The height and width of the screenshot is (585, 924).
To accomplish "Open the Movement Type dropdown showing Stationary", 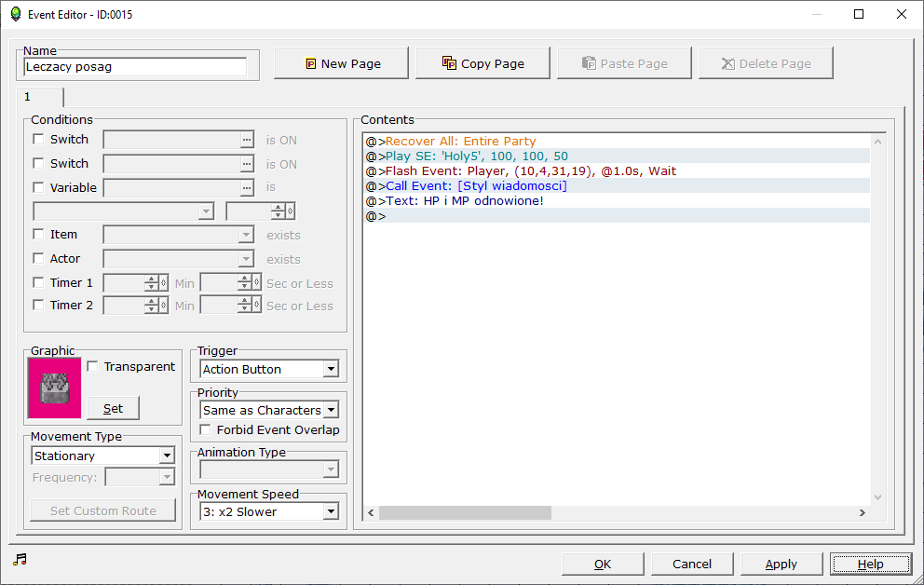I will click(103, 456).
